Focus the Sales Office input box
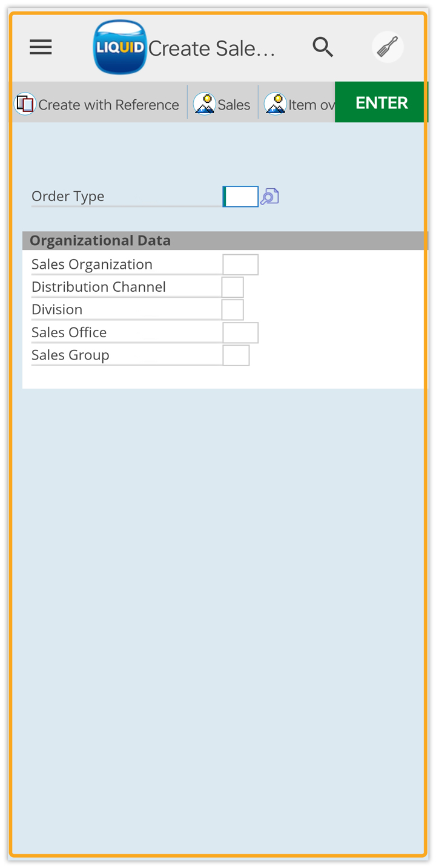 (x=240, y=332)
